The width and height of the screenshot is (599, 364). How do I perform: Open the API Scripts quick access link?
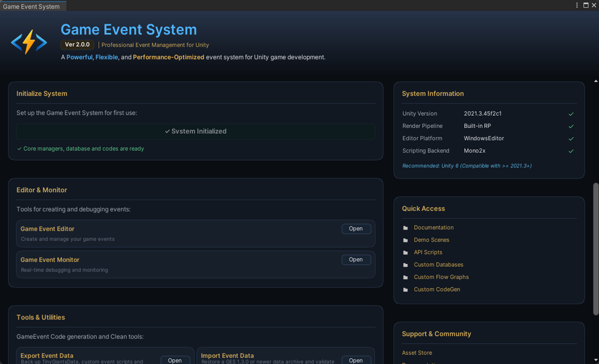[428, 252]
